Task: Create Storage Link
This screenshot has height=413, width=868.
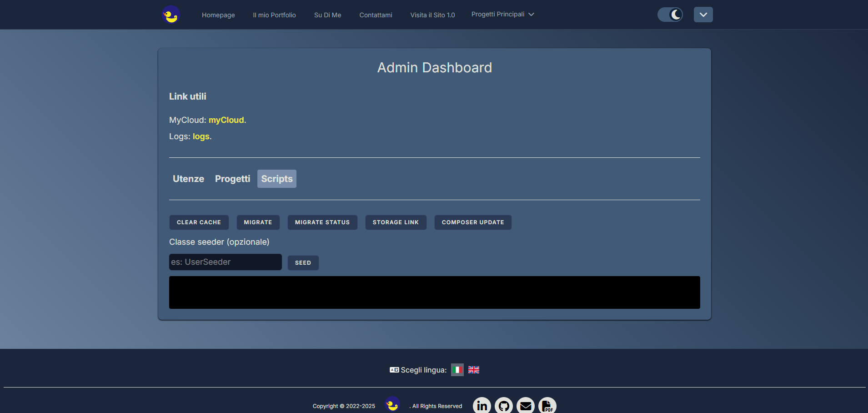Action: (396, 222)
